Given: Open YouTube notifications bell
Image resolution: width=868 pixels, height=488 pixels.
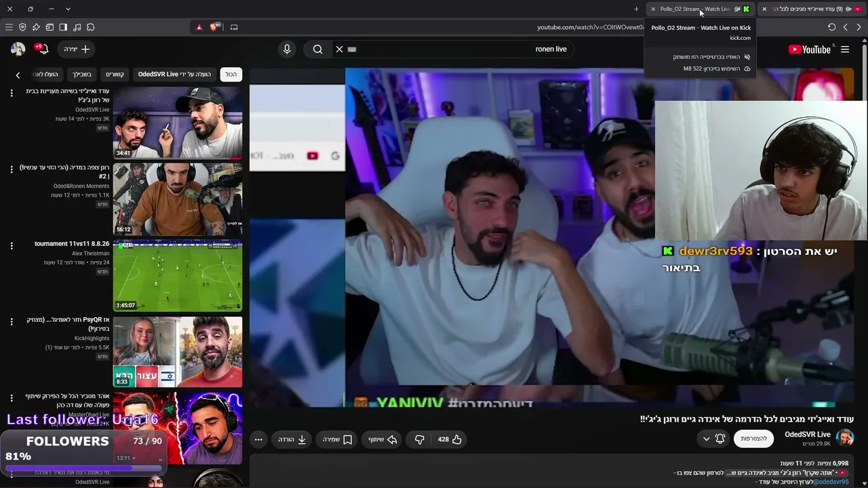Looking at the screenshot, I should [43, 49].
